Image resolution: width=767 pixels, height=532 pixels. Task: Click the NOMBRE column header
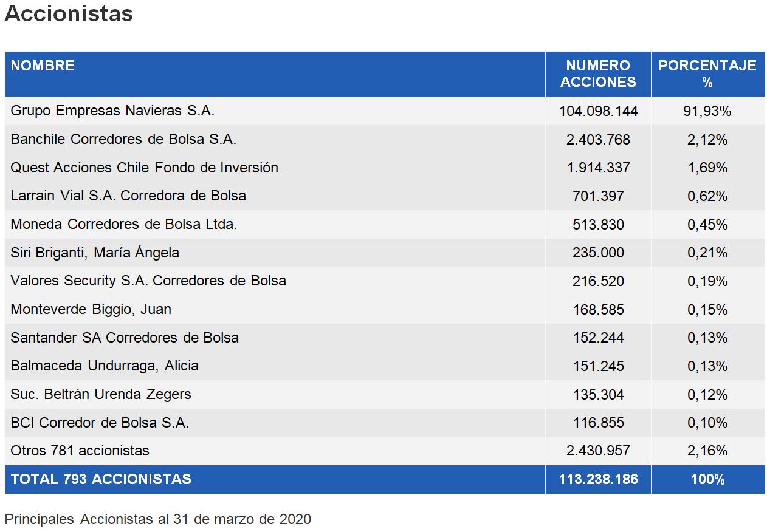(x=43, y=66)
